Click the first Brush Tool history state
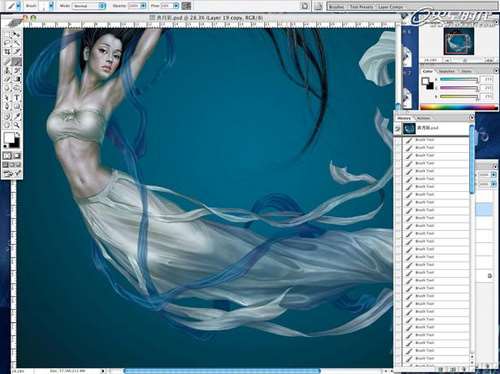The height and width of the screenshot is (374, 500). (435, 140)
